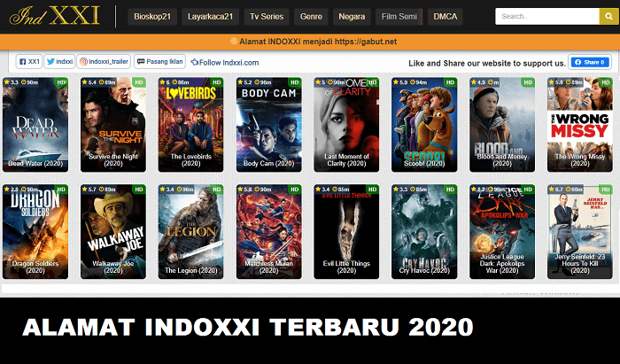This screenshot has width=620, height=364.
Task: Open the Facebook XX1 social button
Action: tap(29, 62)
